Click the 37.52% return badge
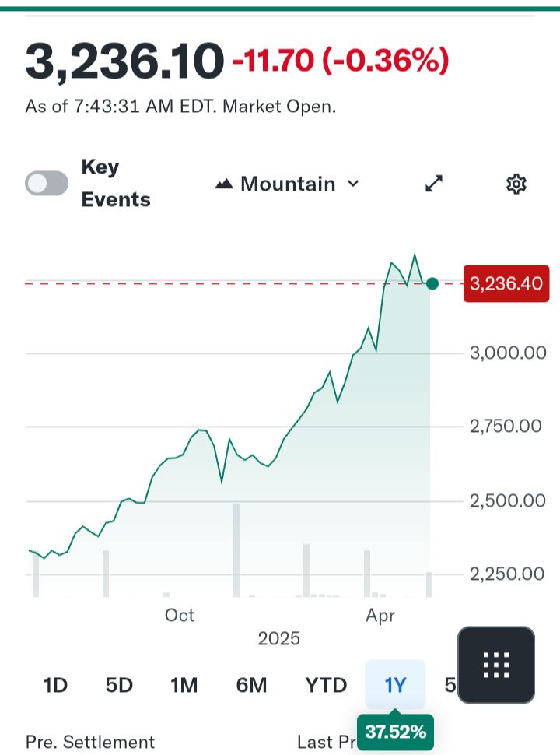This screenshot has height=755, width=560. tap(395, 732)
